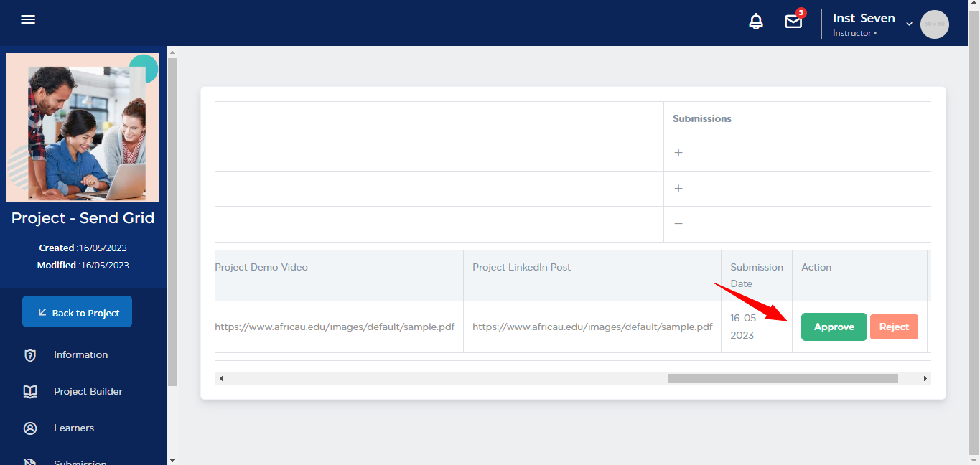Expand the Inst_Seven account dropdown
This screenshot has width=980, height=465.
point(909,24)
